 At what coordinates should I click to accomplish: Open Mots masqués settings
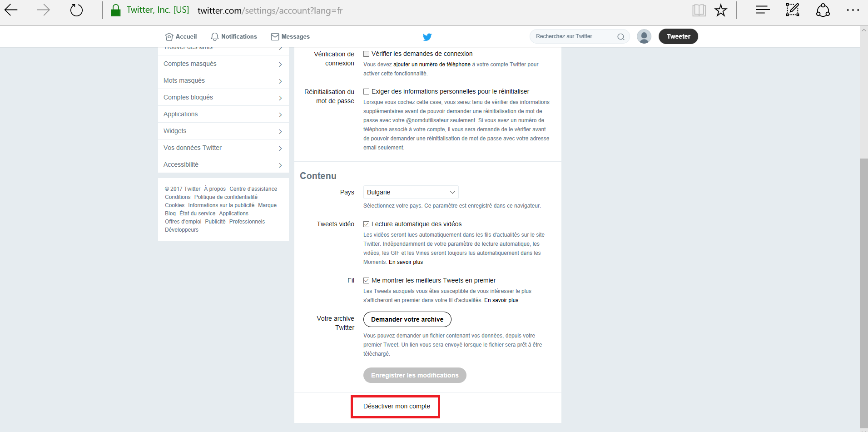coord(223,80)
